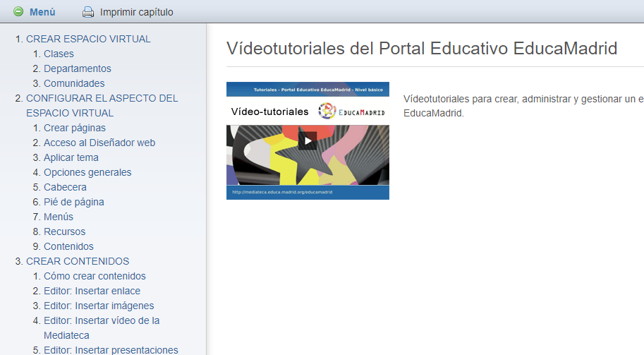This screenshot has height=355, width=644.
Task: Open the CREAR CONTENIDOS chapter
Action: [x=78, y=261]
